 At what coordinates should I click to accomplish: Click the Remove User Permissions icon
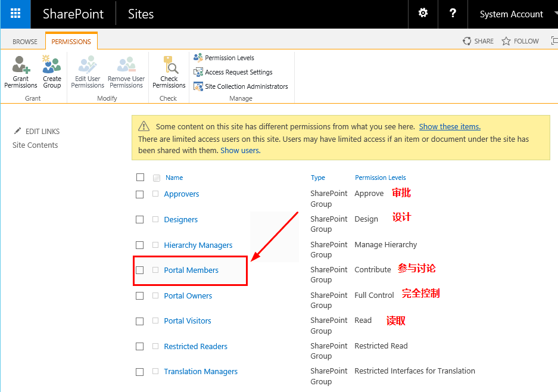click(x=126, y=64)
